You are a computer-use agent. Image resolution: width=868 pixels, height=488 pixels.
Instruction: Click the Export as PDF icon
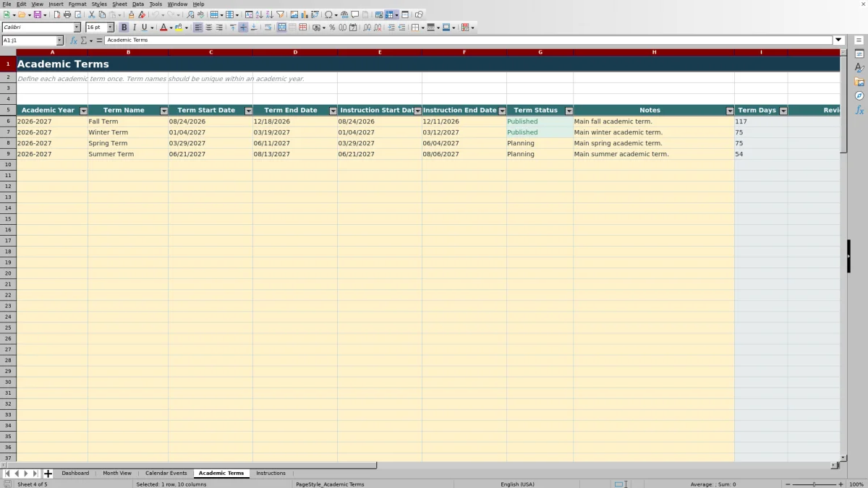point(56,14)
